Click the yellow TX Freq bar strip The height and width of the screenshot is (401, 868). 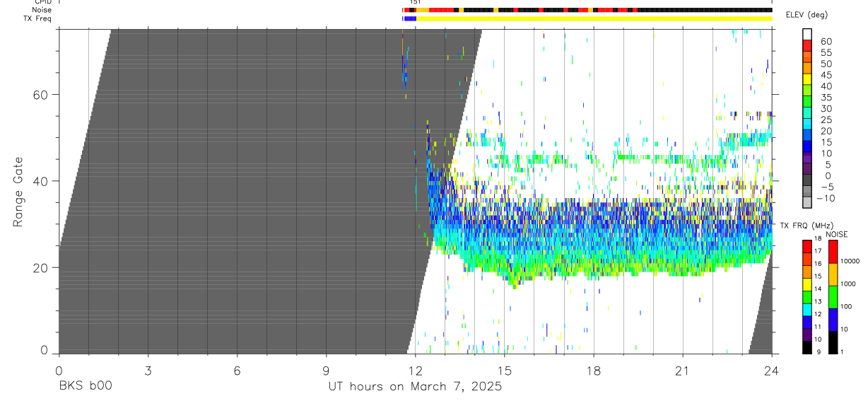click(594, 18)
